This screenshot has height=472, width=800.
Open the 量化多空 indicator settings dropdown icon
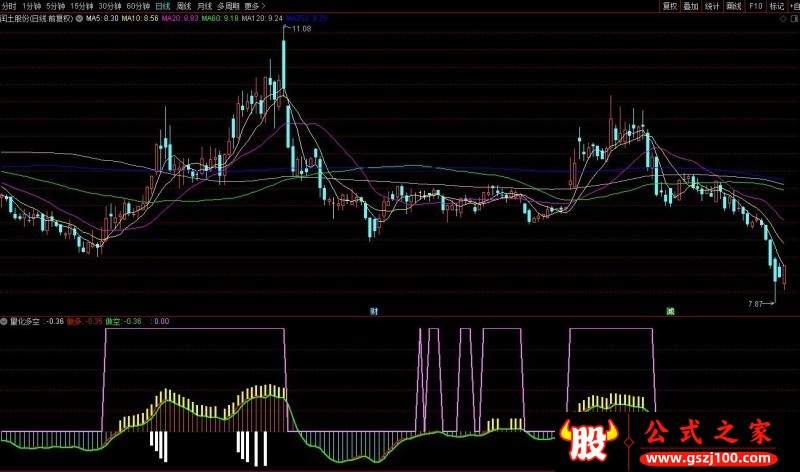pos(5,321)
